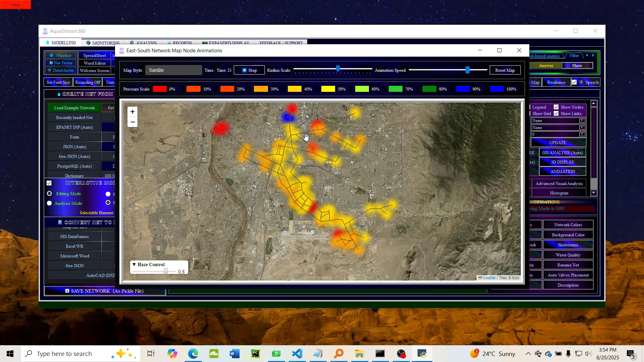Click the right tab-scroll arrow beside Filter
The image size is (644, 362).
593,56
